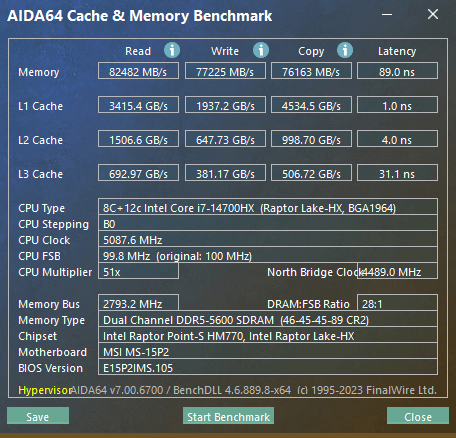Select the Memory Write 77225 MB/s field
This screenshot has height=438, width=456.
pos(225,71)
